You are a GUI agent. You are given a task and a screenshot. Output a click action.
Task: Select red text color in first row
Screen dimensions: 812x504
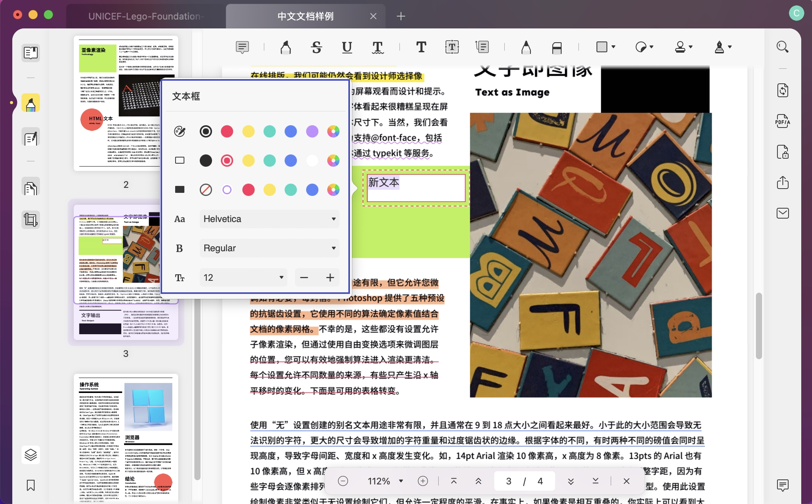[227, 131]
